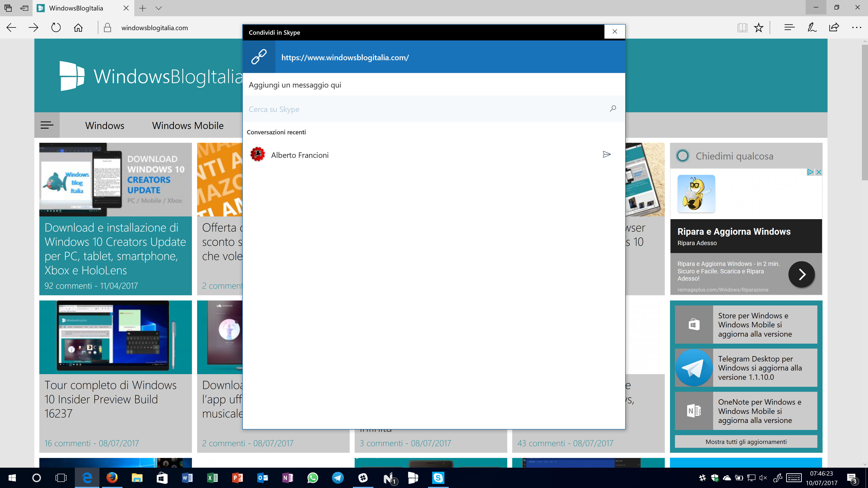Viewport: 868px width, 488px height.
Task: Click the chain link icon in Skype dialog
Action: pos(259,56)
